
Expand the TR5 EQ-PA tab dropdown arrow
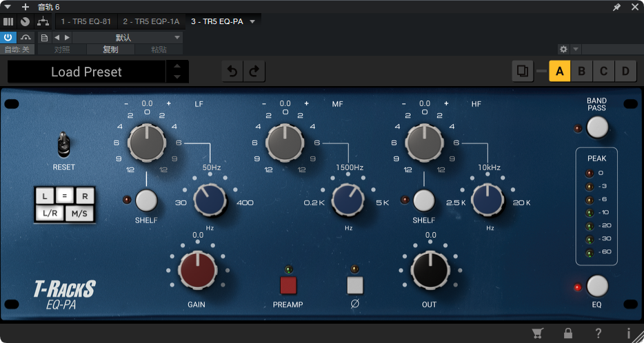tap(252, 22)
